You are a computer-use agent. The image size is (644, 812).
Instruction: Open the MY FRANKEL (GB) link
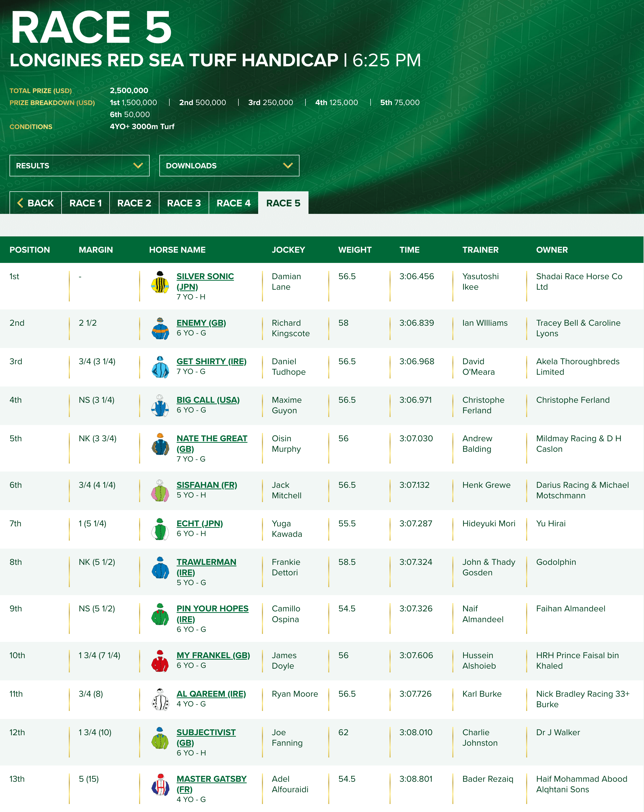click(x=213, y=655)
